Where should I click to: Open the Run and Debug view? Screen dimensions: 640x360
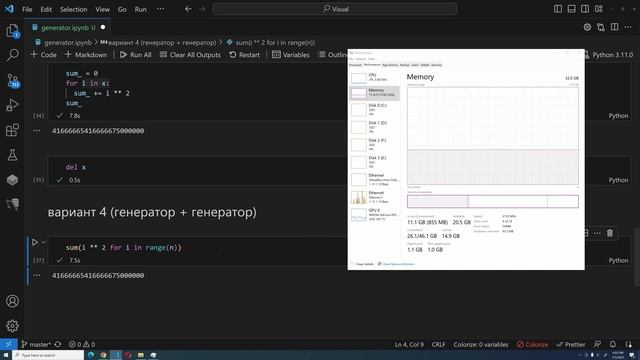point(12,105)
